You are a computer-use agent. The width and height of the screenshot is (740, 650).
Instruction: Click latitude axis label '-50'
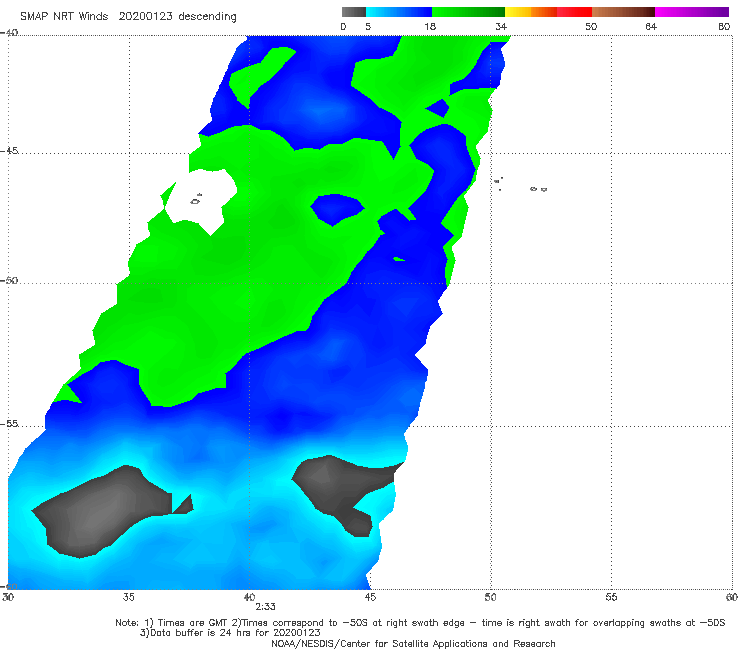(x=9, y=280)
